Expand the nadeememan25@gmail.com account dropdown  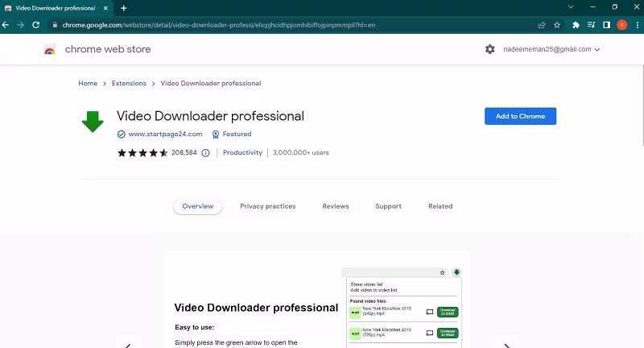point(551,49)
